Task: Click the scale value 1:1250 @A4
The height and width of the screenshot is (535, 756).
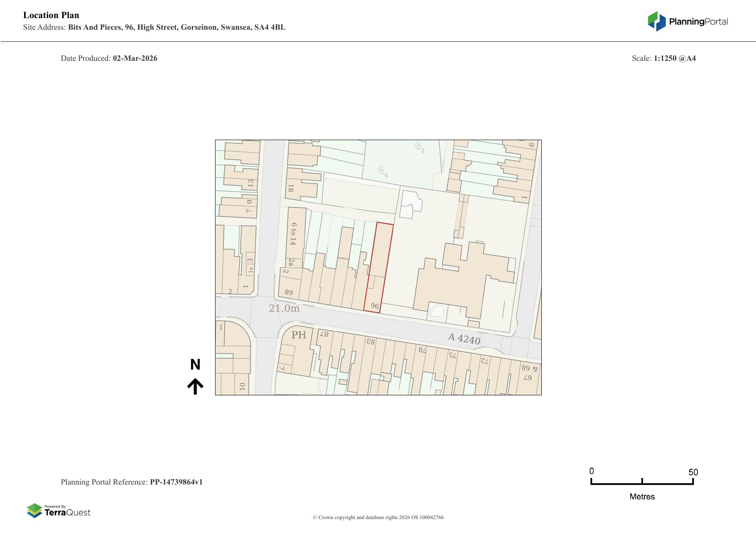Action: tap(675, 58)
